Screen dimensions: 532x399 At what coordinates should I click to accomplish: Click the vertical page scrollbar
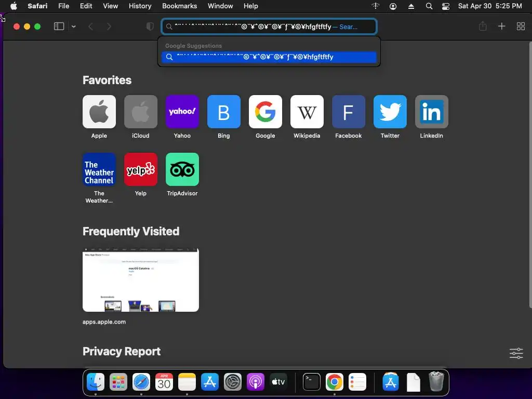[530, 175]
